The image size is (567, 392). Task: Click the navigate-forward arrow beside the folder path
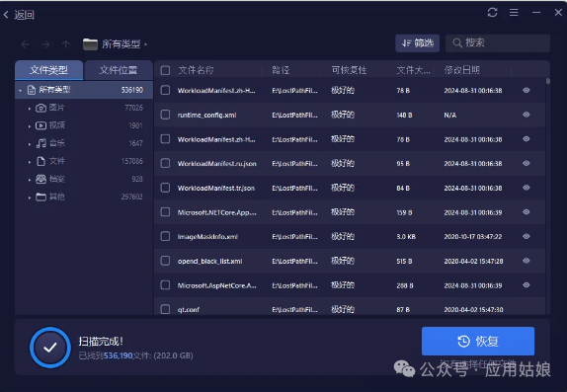tap(45, 44)
